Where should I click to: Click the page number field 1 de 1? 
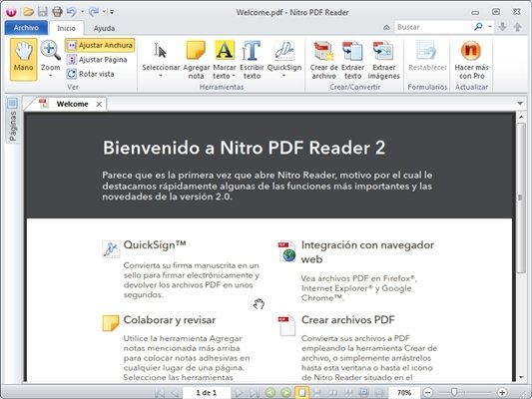tap(207, 393)
